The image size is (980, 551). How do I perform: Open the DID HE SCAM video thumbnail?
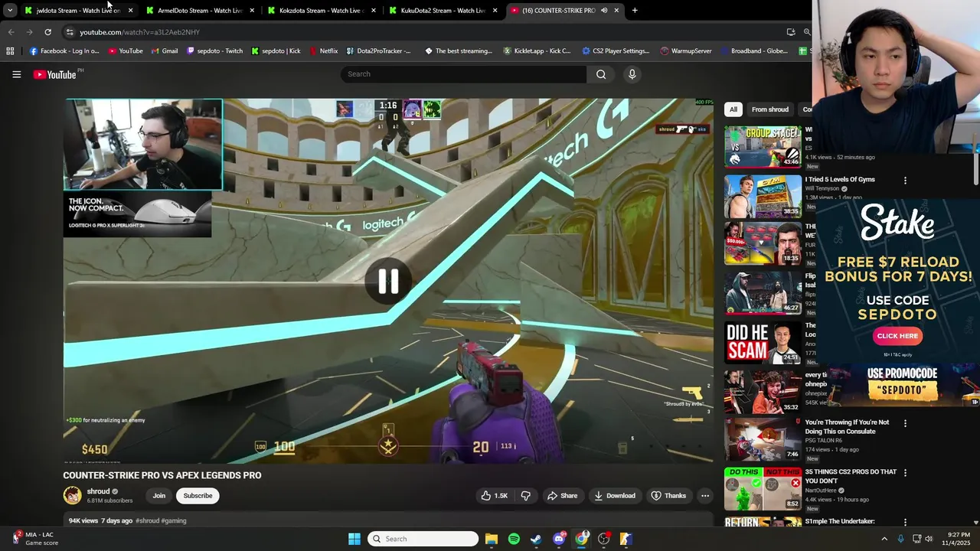point(763,342)
